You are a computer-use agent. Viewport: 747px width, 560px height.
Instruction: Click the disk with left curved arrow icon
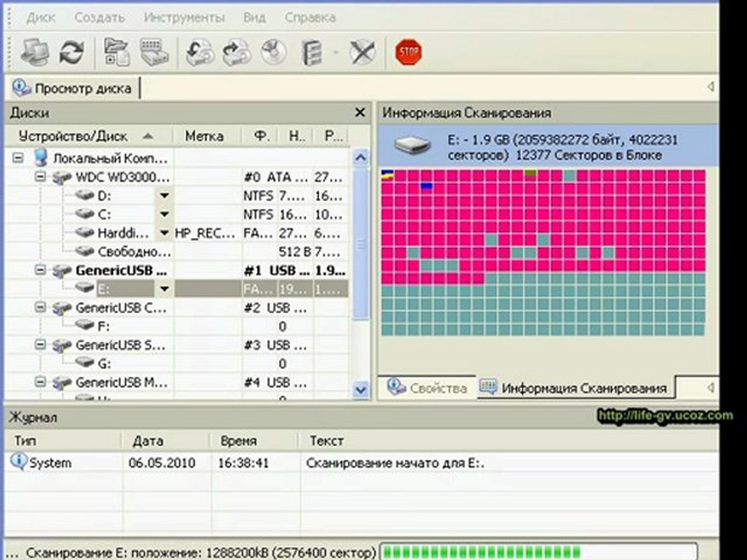tap(200, 52)
